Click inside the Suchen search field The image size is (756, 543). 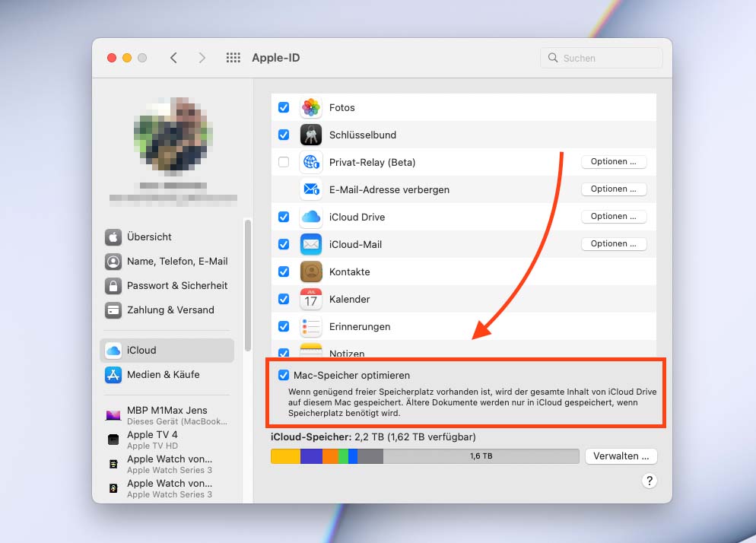[601, 57]
